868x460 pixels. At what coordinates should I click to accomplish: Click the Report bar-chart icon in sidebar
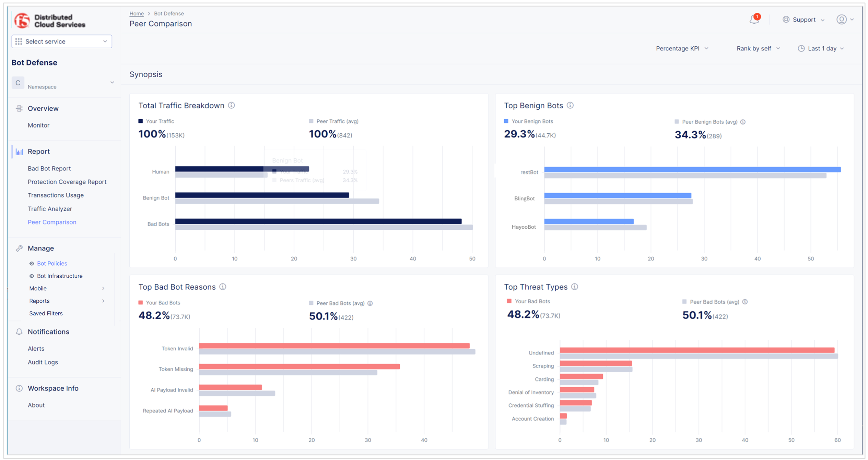coord(19,151)
